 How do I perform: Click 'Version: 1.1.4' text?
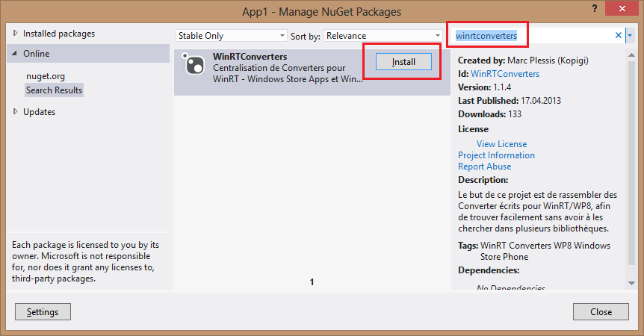[x=484, y=87]
